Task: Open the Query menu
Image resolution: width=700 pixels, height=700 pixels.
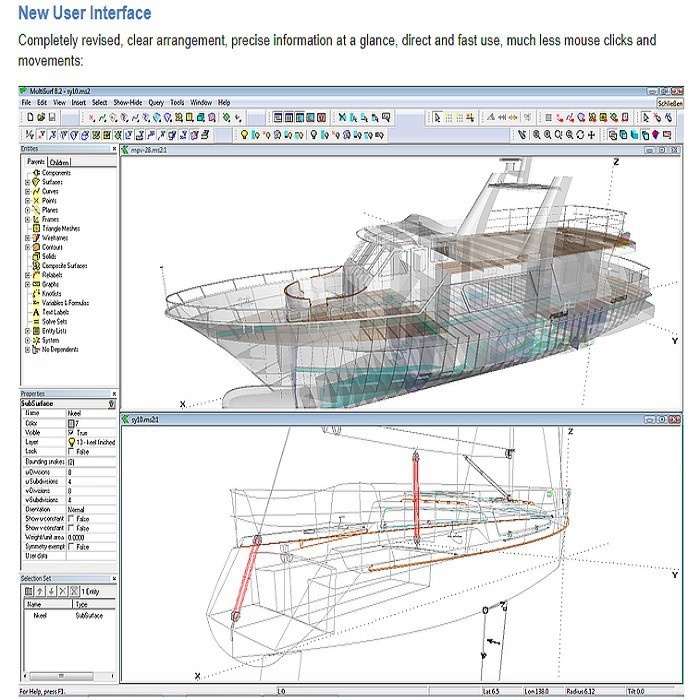Action: (x=156, y=102)
